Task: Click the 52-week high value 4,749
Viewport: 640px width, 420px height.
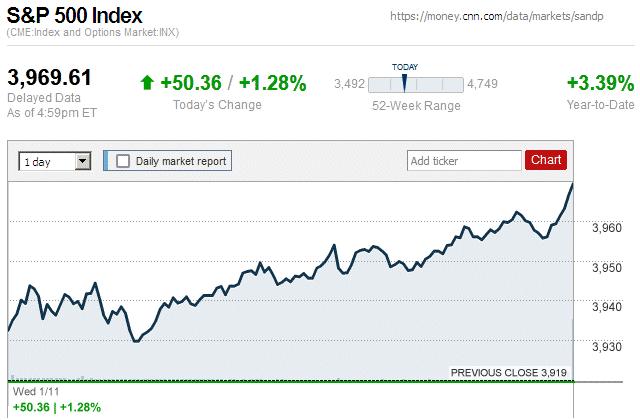Action: pos(482,83)
